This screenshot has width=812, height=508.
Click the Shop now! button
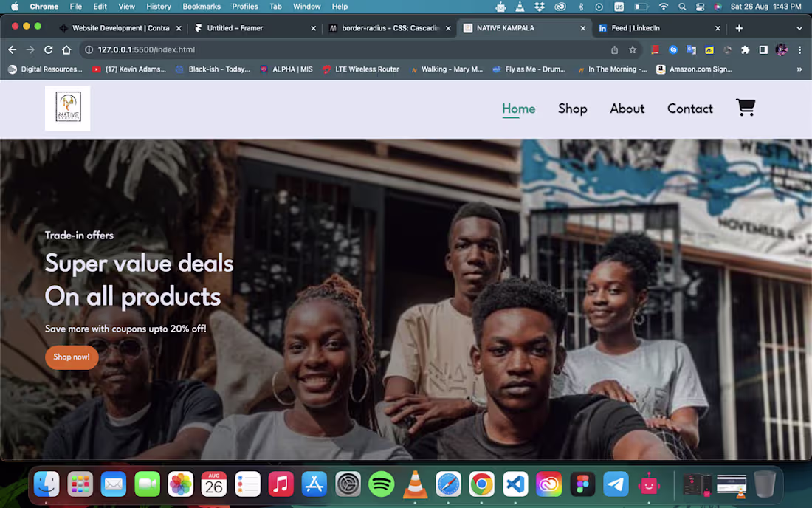click(x=72, y=357)
